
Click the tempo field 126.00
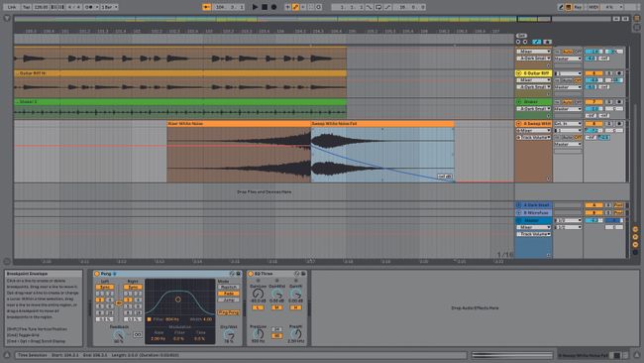(41, 7)
